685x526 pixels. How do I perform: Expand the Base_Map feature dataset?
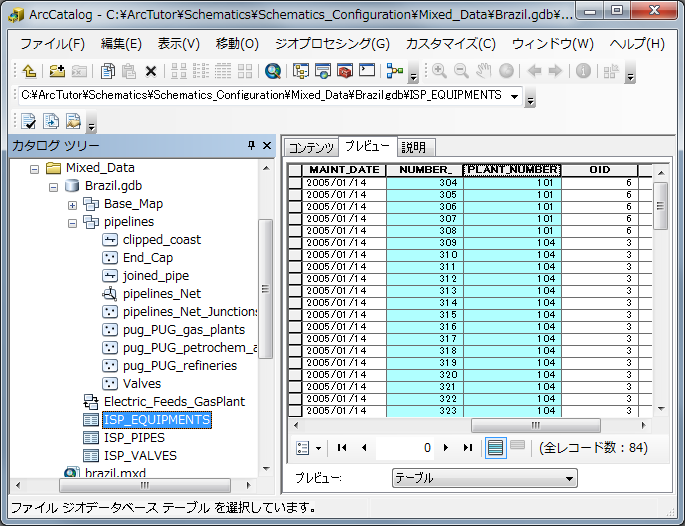click(x=73, y=205)
